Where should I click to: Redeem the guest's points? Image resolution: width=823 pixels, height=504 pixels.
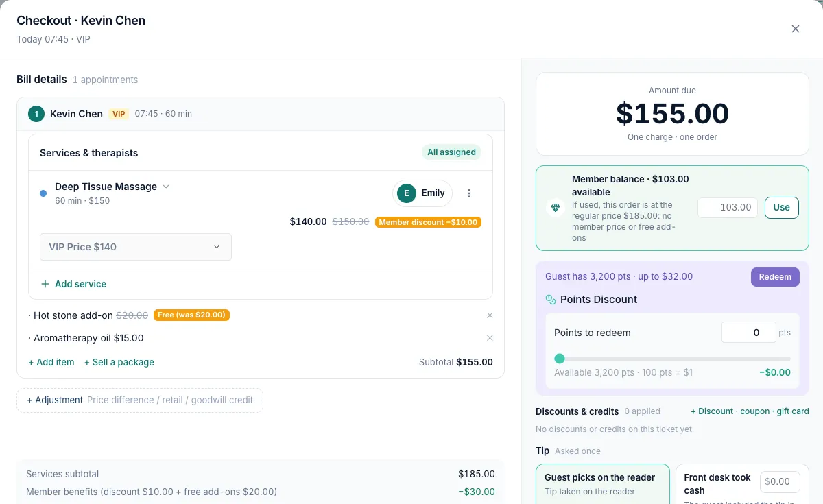775,277
